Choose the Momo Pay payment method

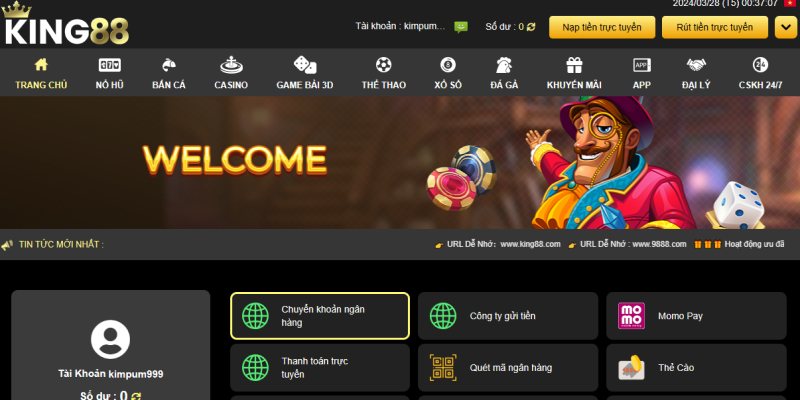click(x=696, y=316)
